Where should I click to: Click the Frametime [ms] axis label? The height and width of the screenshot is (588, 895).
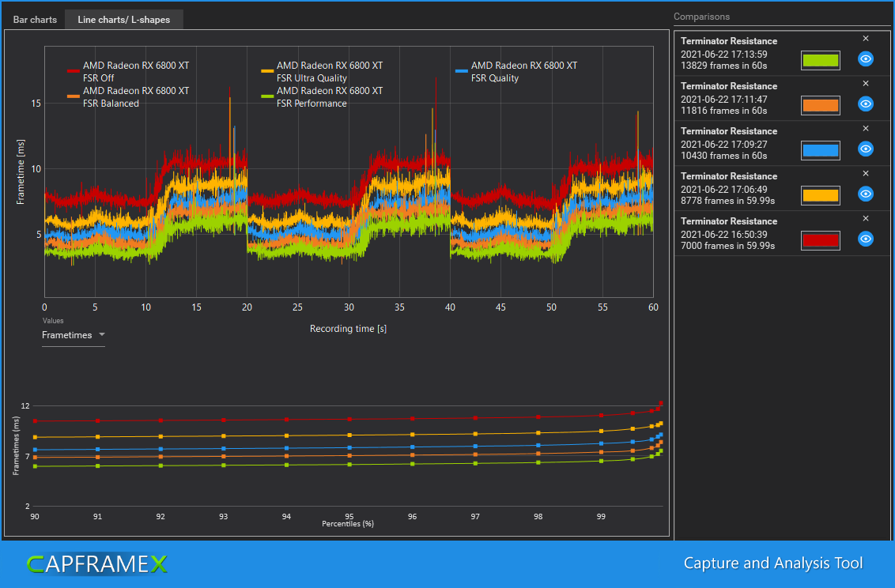click(x=21, y=171)
